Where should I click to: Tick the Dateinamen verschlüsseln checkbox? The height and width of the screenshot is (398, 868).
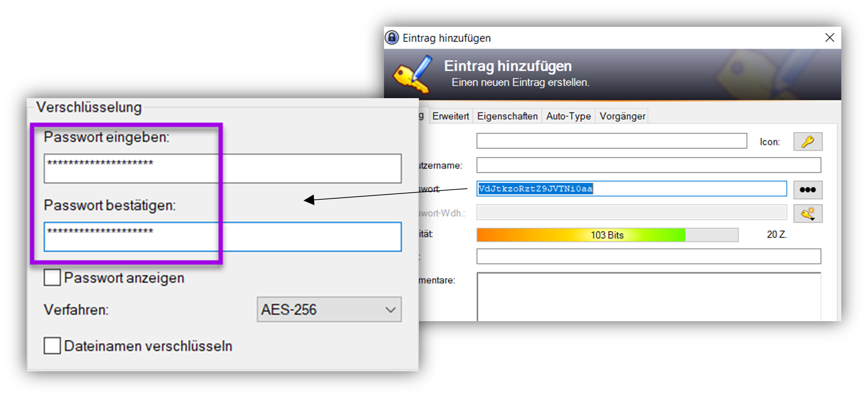(52, 346)
